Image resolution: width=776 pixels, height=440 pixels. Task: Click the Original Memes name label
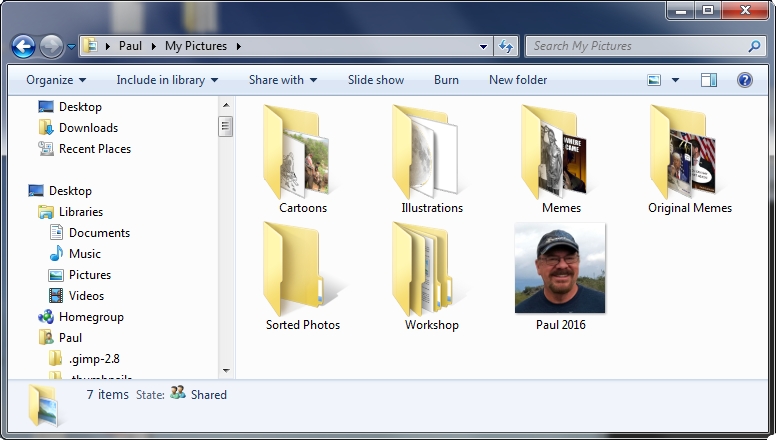pos(690,208)
